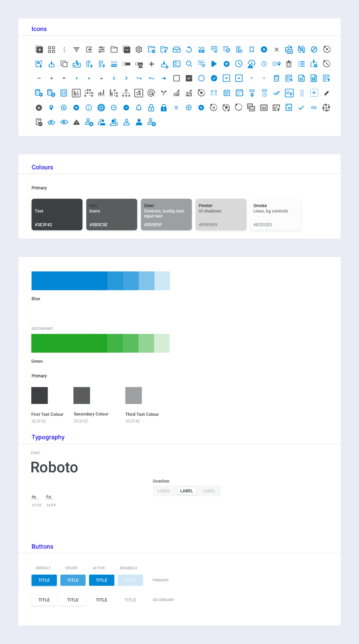
Task: Click the trash bin delete icon
Action: point(289,64)
